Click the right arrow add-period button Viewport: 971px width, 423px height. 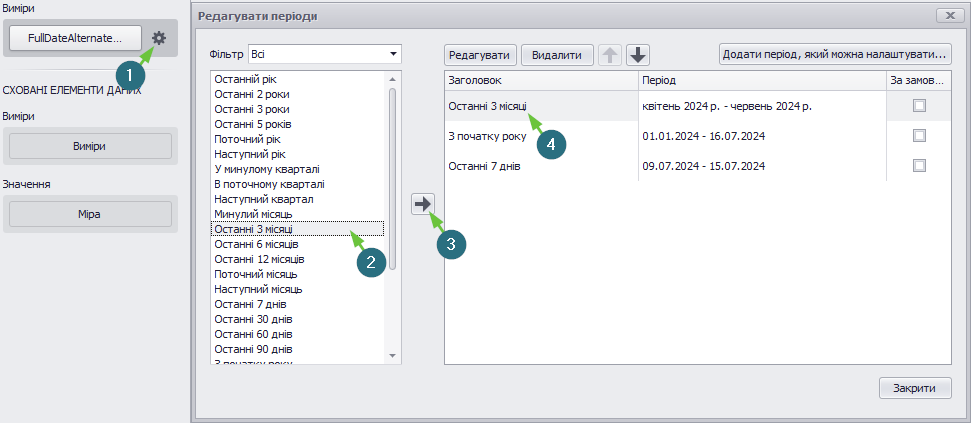point(423,204)
